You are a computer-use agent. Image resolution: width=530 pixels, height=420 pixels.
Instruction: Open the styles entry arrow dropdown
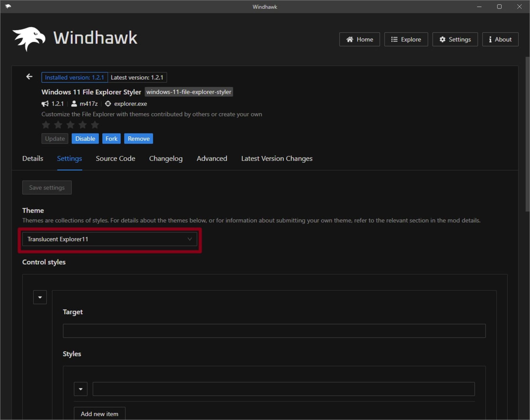coord(81,389)
